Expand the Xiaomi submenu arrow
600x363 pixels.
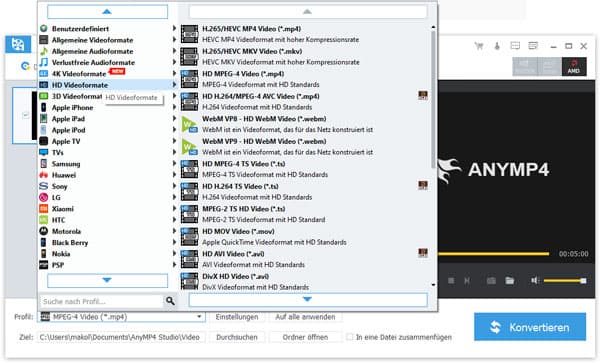[x=174, y=208]
